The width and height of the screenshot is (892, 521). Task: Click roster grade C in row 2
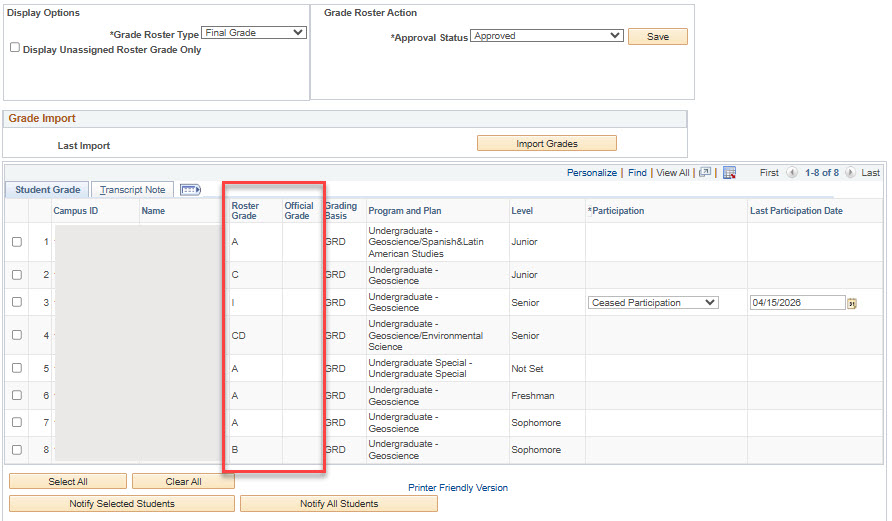(235, 275)
